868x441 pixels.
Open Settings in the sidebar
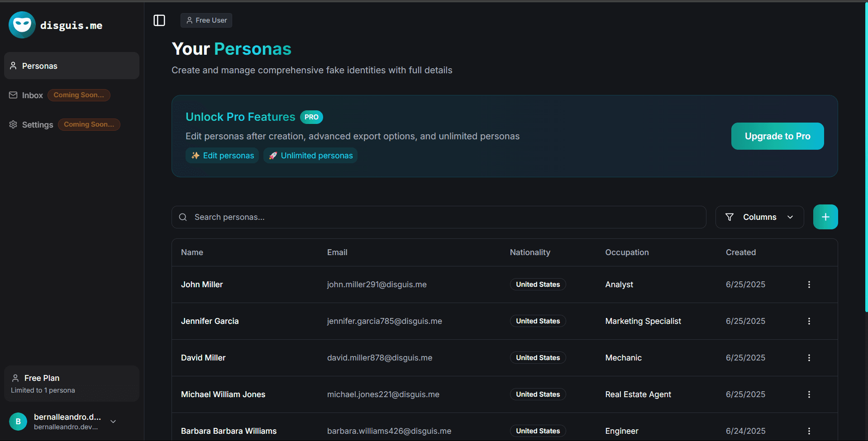point(37,125)
